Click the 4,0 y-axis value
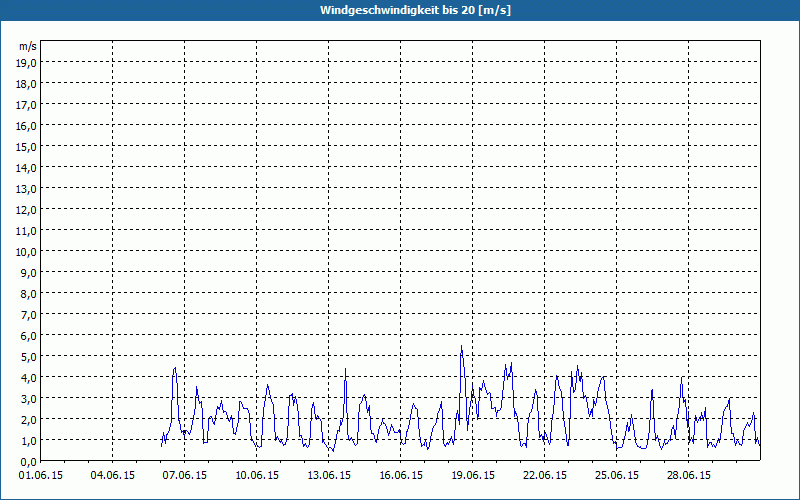 pos(29,378)
